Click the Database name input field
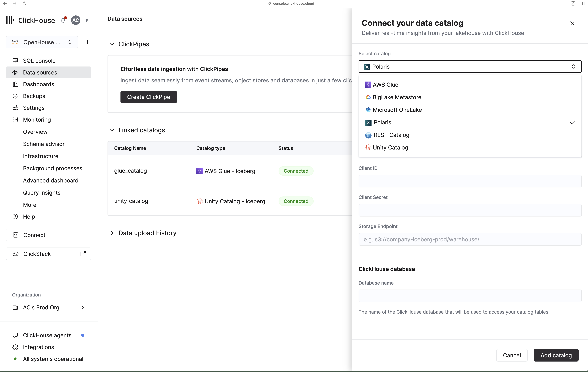This screenshot has width=588, height=372. [470, 296]
